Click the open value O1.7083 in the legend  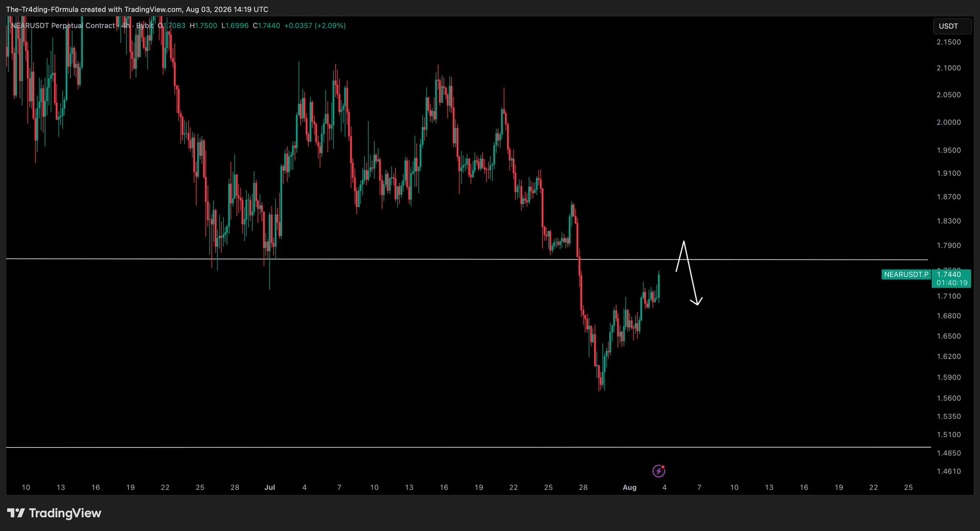171,25
